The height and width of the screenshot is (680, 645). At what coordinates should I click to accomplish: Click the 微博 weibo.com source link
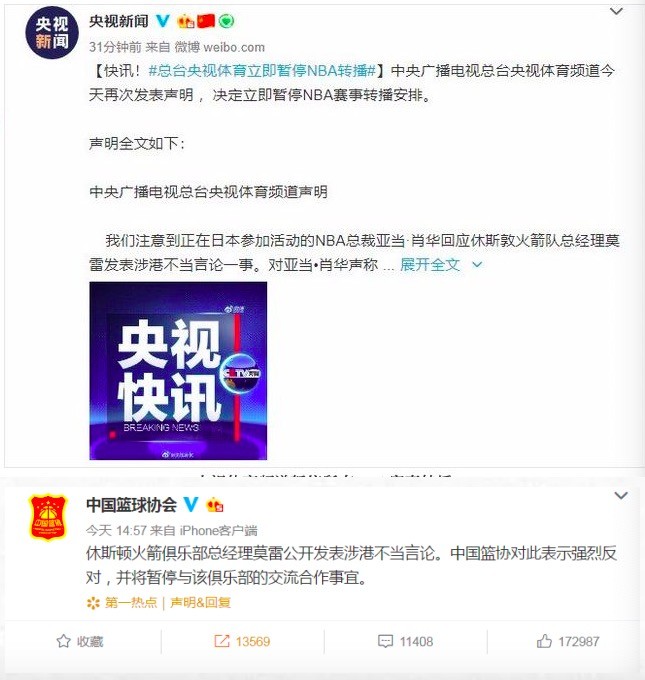click(x=219, y=47)
